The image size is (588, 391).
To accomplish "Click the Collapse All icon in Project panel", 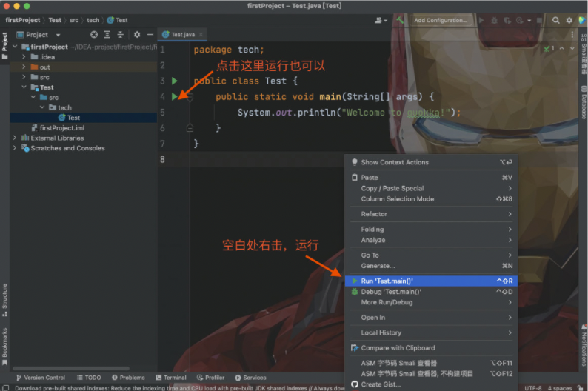I will [x=121, y=35].
